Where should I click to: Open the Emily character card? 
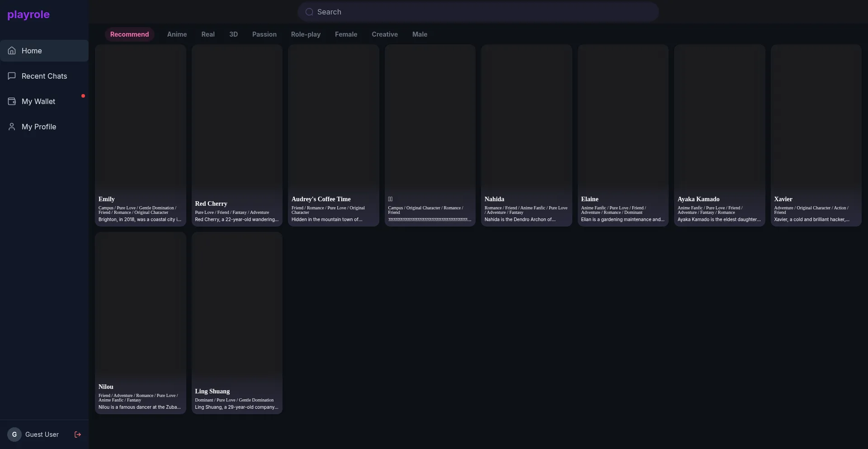coord(140,135)
